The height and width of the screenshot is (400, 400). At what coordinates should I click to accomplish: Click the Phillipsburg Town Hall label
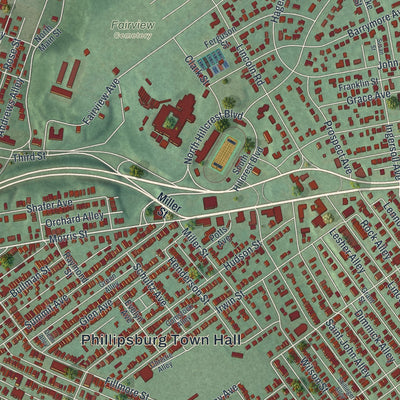point(161,340)
